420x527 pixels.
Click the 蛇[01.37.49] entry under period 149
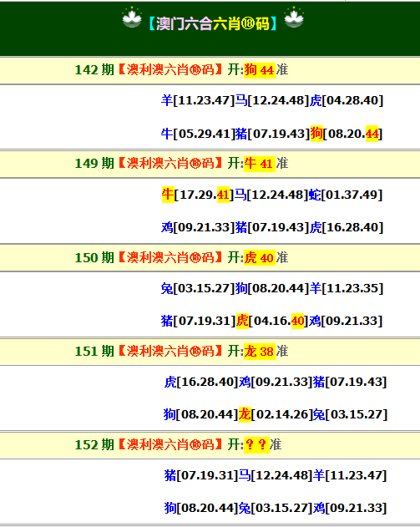pyautogui.click(x=346, y=195)
